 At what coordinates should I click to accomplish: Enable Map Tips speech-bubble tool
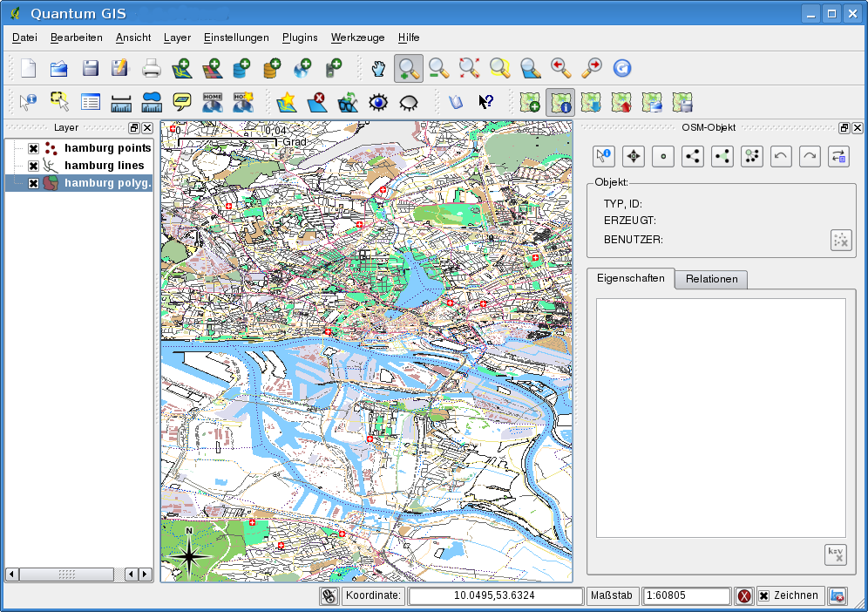181,102
